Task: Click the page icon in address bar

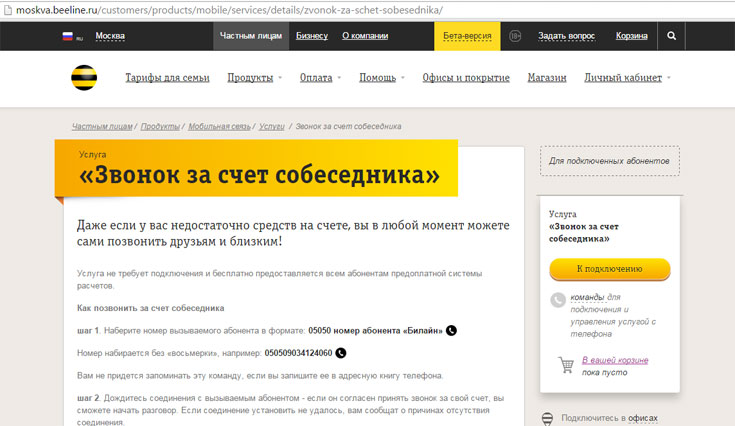Action: 7,10
